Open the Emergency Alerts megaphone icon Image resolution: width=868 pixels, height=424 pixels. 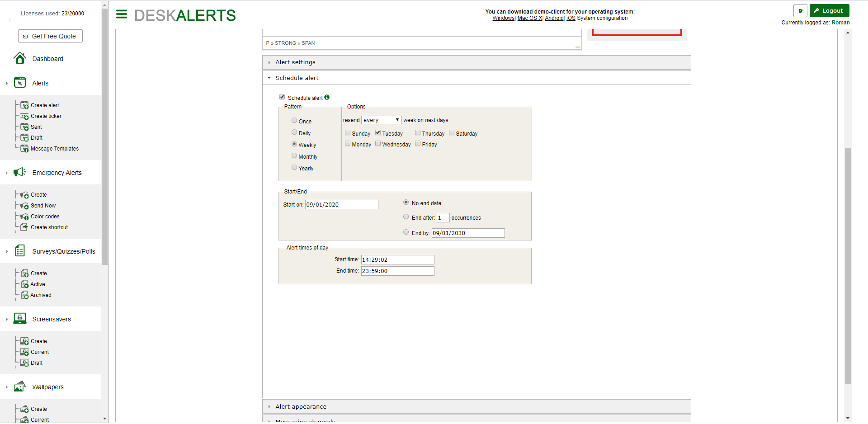pyautogui.click(x=19, y=172)
